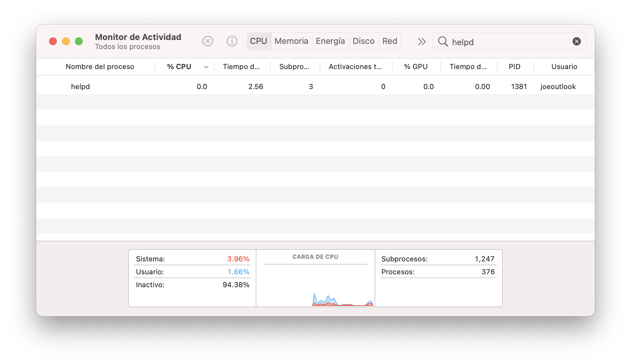Screen dimensions: 631x364
Task: Clear the helpd search text
Action: (x=576, y=41)
